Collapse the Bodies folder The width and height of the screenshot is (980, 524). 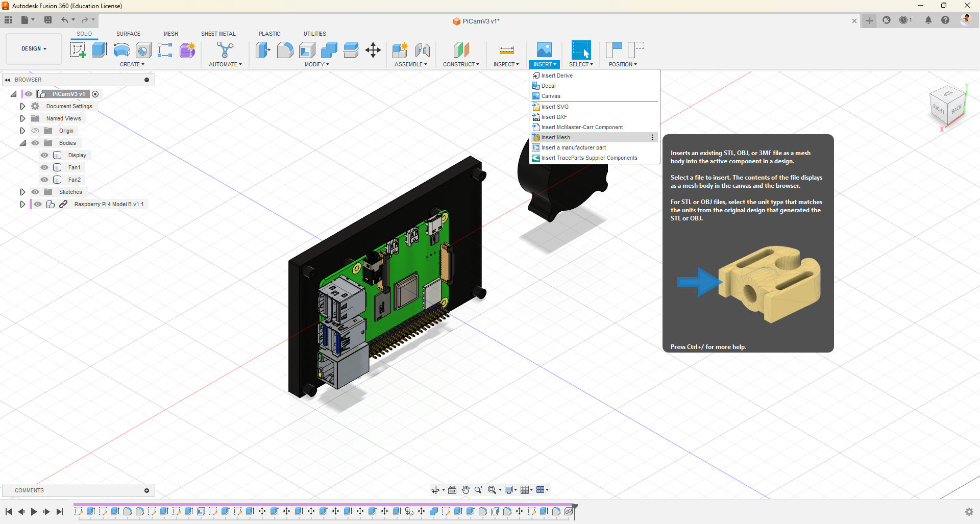(x=22, y=143)
